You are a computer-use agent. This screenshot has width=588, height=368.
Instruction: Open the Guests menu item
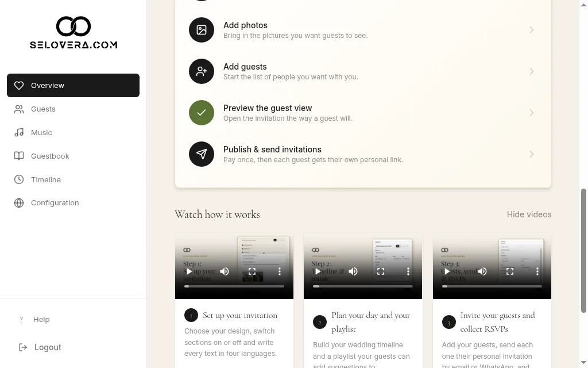pos(73,109)
